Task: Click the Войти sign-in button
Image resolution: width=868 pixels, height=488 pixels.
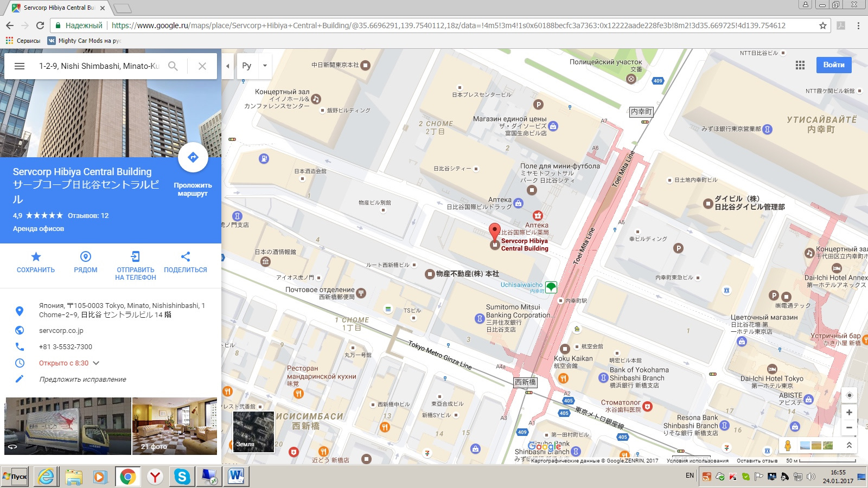Action: (x=834, y=65)
